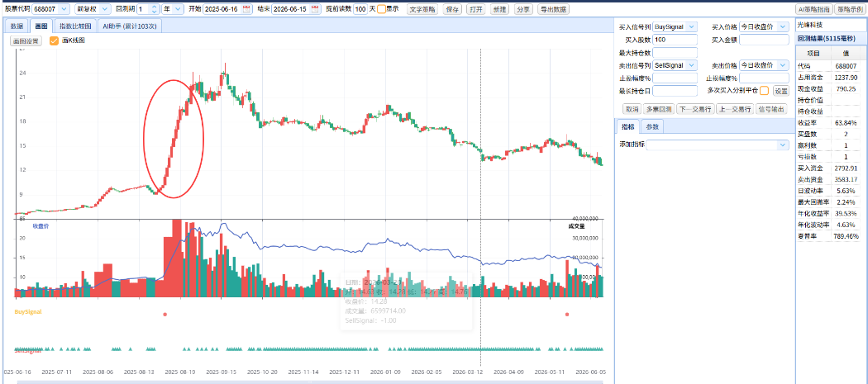Increase the 回测期 value with the spinner arrow
868x384 pixels.
pyautogui.click(x=153, y=7)
